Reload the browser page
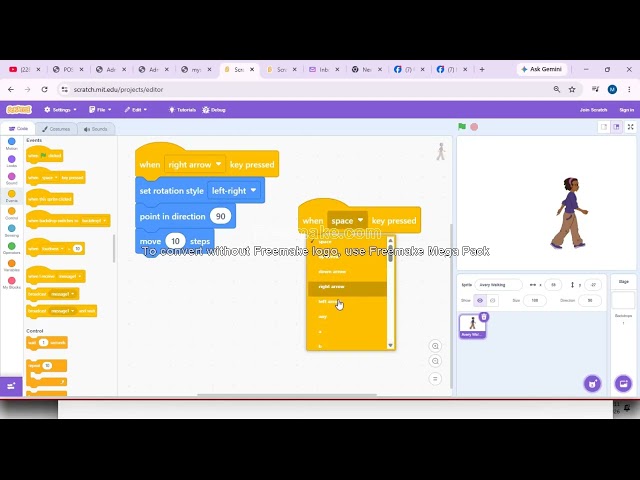 [44, 89]
